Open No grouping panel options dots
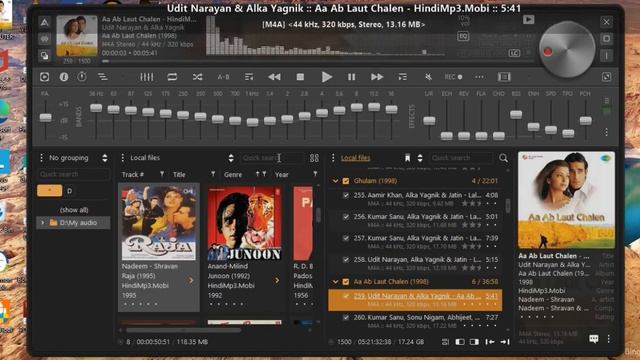 [x=41, y=158]
